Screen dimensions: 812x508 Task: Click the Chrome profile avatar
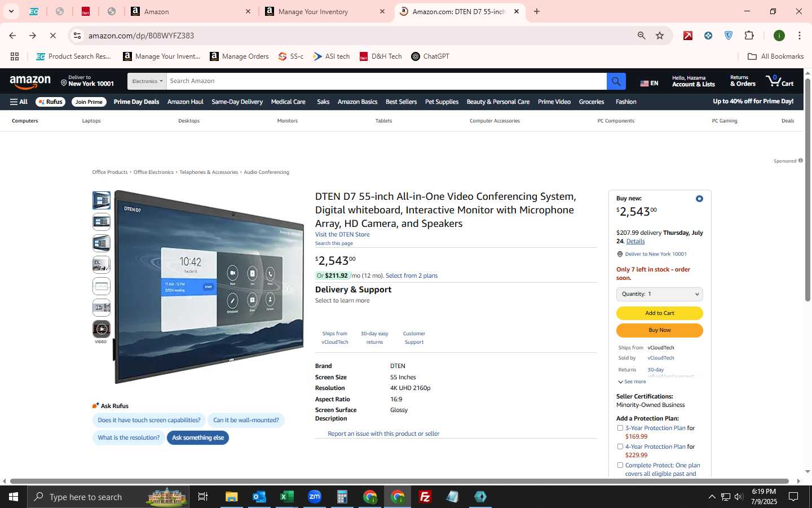click(779, 36)
